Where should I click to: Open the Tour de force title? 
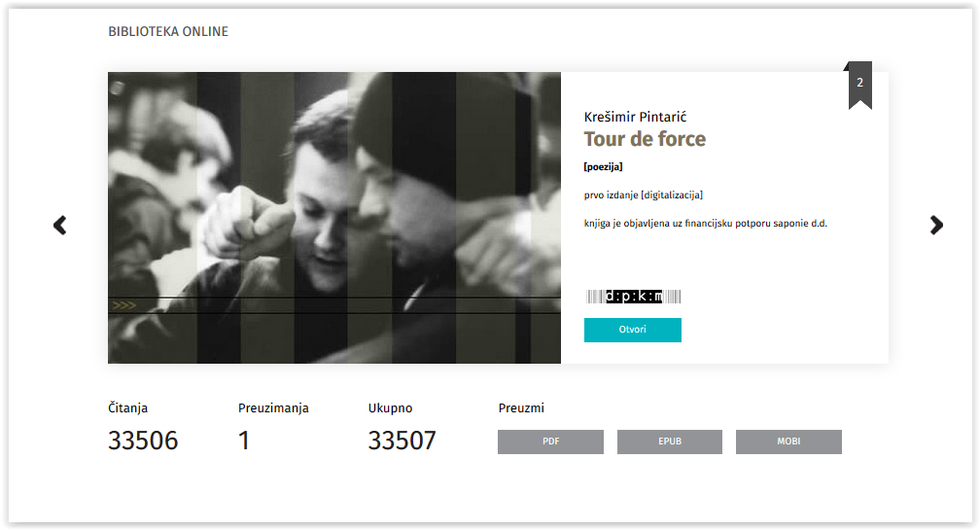[x=645, y=139]
